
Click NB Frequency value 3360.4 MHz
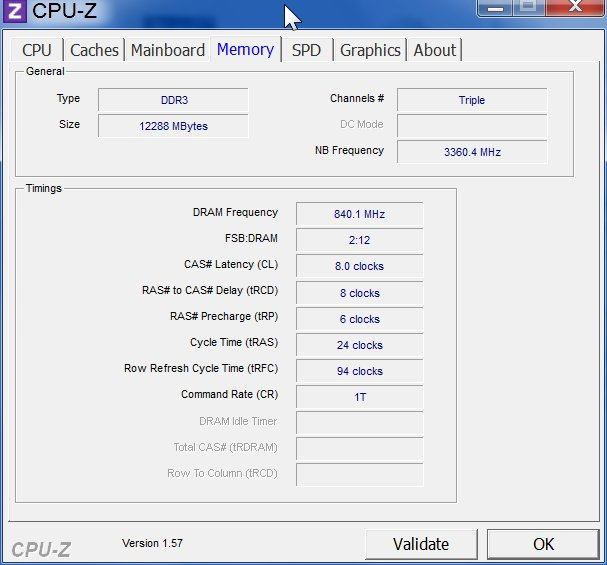[x=472, y=152]
